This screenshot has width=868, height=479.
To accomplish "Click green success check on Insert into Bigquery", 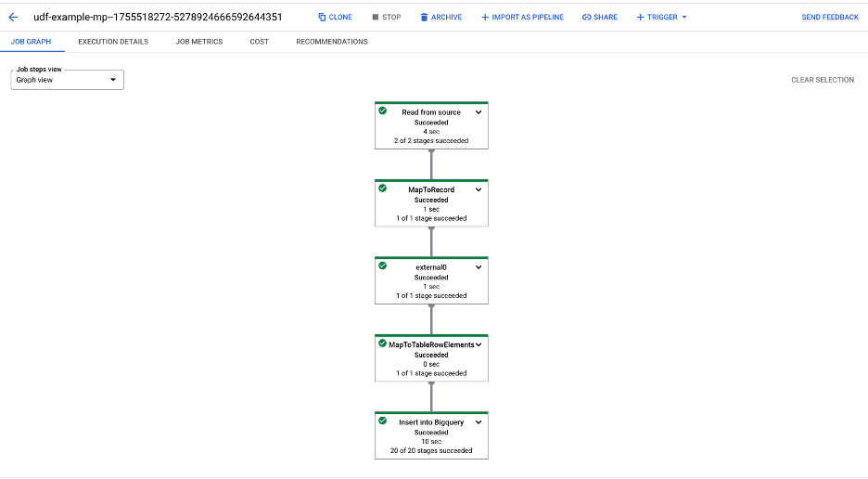I will [382, 421].
